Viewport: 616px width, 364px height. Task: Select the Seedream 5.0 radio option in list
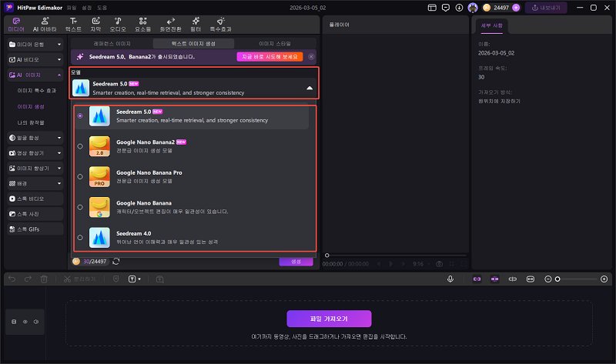(80, 116)
